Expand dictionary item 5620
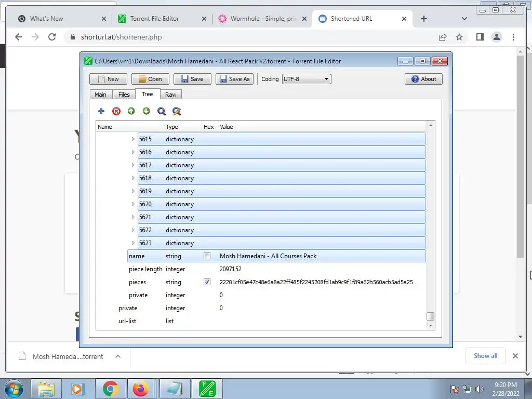Screen dimensions: 532x399 133,204
